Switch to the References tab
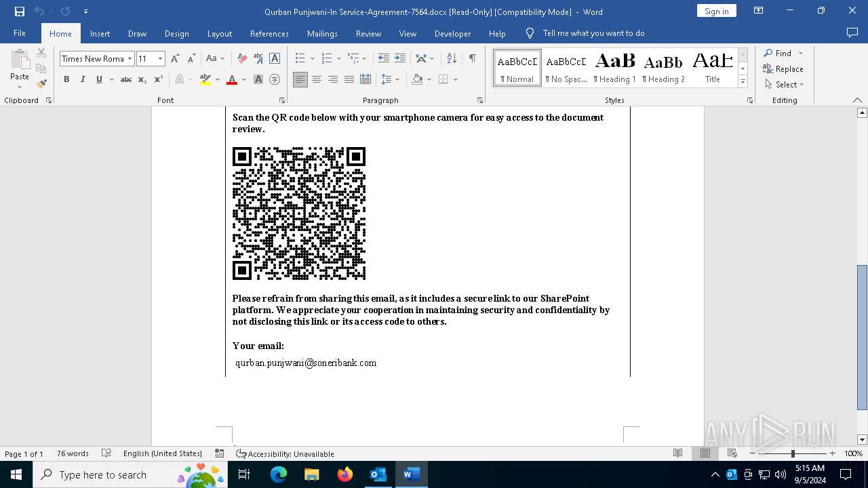868x488 pixels. (269, 33)
